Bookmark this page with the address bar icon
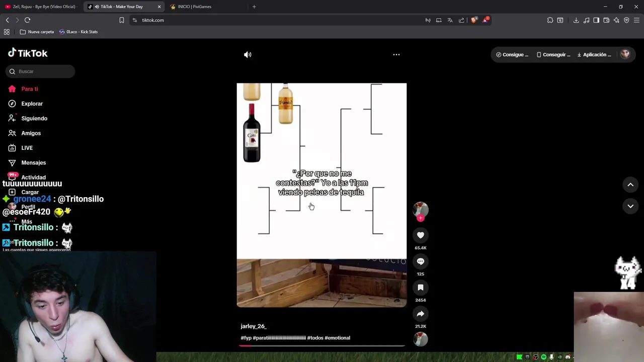 point(122,20)
